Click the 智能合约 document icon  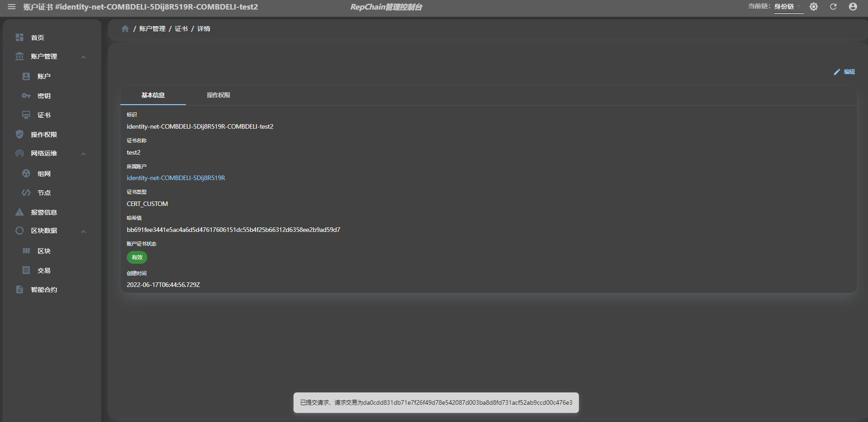(20, 290)
